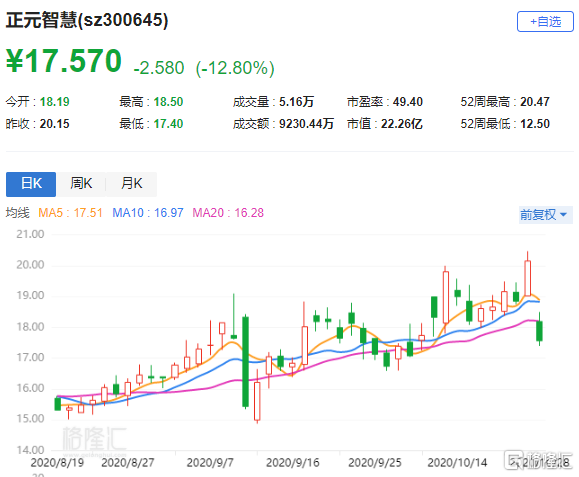Image resolution: width=579 pixels, height=477 pixels.
Task: Switch to the 月K monthly chart tab
Action: [x=131, y=184]
